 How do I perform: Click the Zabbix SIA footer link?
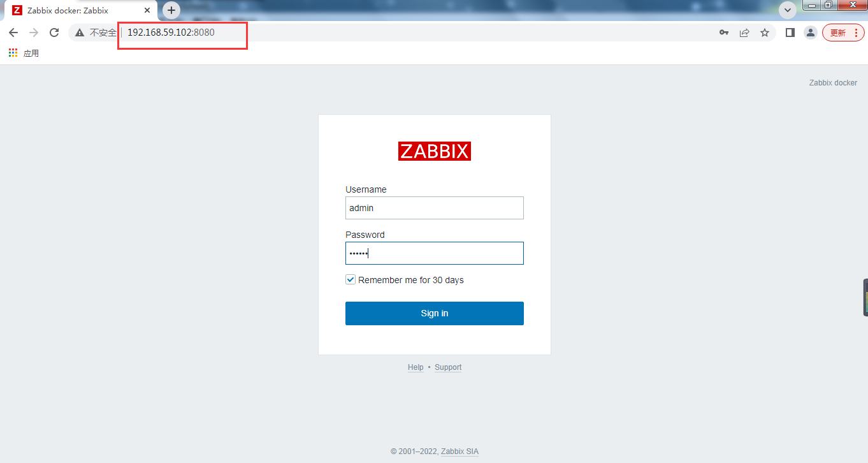[x=459, y=452]
